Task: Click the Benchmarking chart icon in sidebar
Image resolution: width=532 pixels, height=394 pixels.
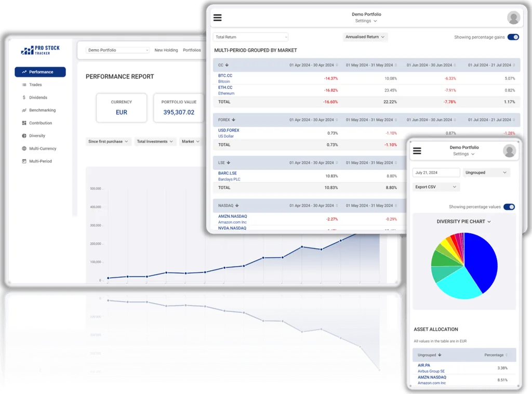Action: coord(24,110)
